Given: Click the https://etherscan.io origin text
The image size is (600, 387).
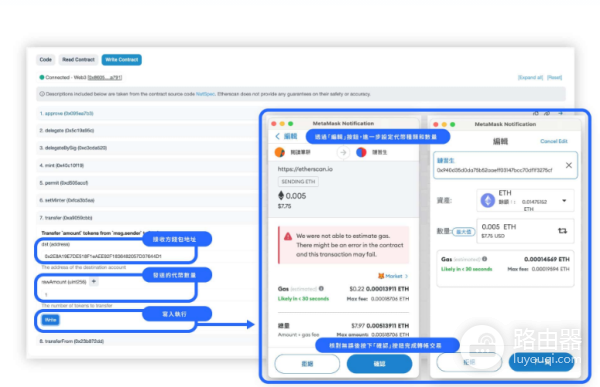Looking at the screenshot, I should (305, 169).
